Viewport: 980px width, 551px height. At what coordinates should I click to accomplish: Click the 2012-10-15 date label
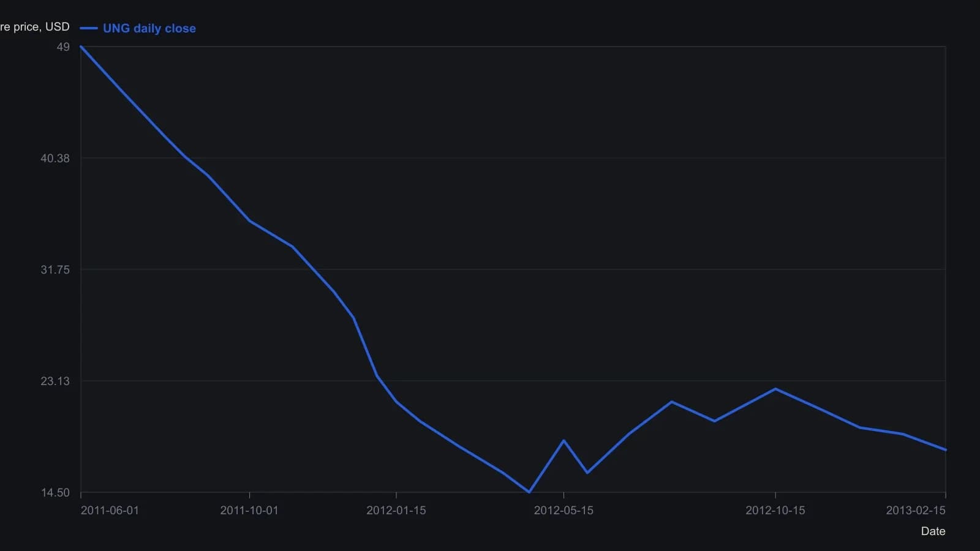click(775, 511)
